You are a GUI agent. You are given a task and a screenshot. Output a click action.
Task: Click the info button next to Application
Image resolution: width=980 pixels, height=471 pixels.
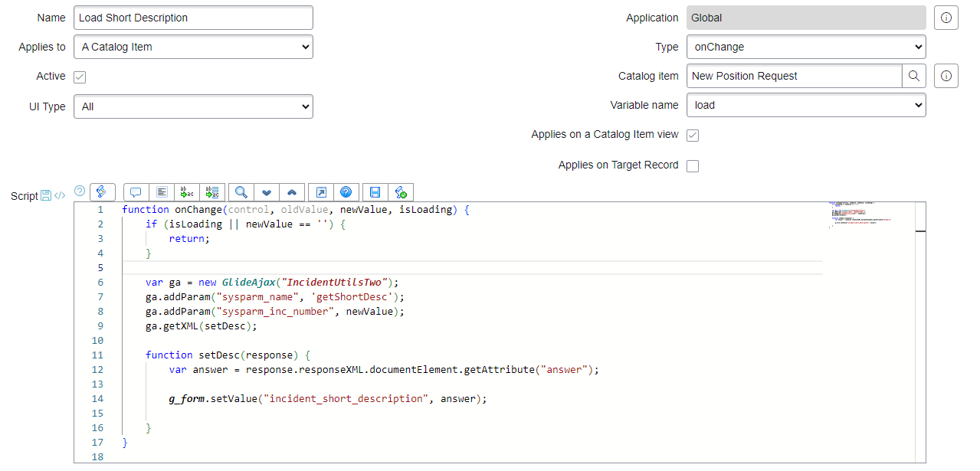[x=946, y=18]
